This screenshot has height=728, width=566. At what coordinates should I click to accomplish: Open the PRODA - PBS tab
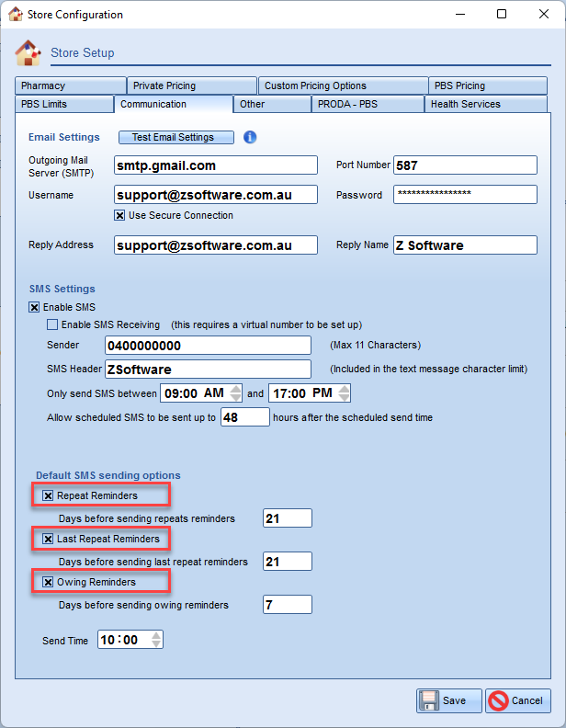(x=367, y=105)
